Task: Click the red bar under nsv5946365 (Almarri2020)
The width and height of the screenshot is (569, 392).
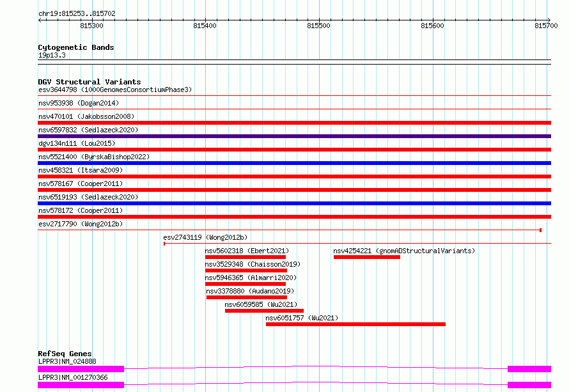Action: click(246, 284)
